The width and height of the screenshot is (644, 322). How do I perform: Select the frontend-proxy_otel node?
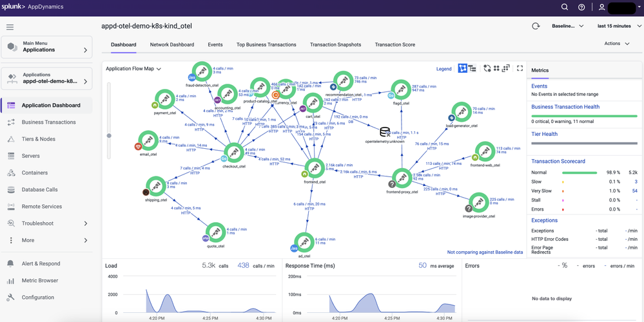click(x=402, y=178)
